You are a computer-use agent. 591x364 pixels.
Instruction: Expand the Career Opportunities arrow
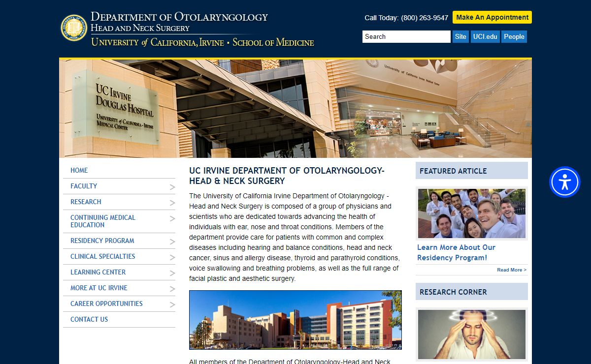[x=172, y=304]
